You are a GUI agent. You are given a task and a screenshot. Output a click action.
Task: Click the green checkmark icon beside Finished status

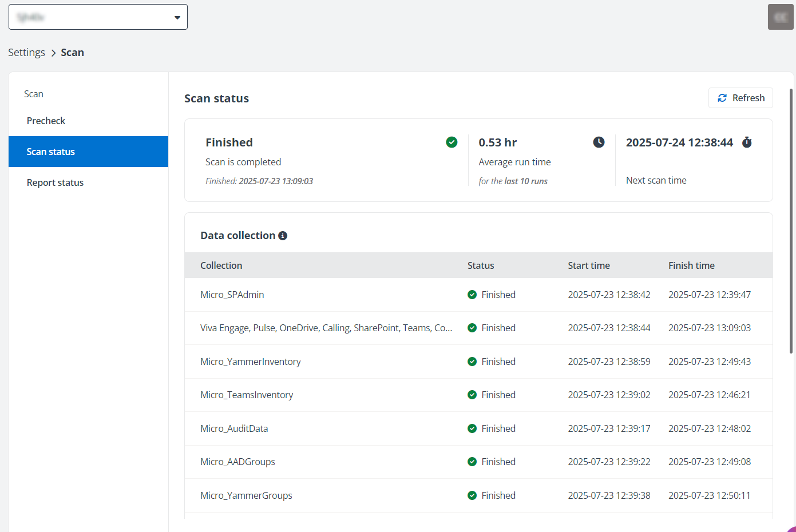click(452, 142)
